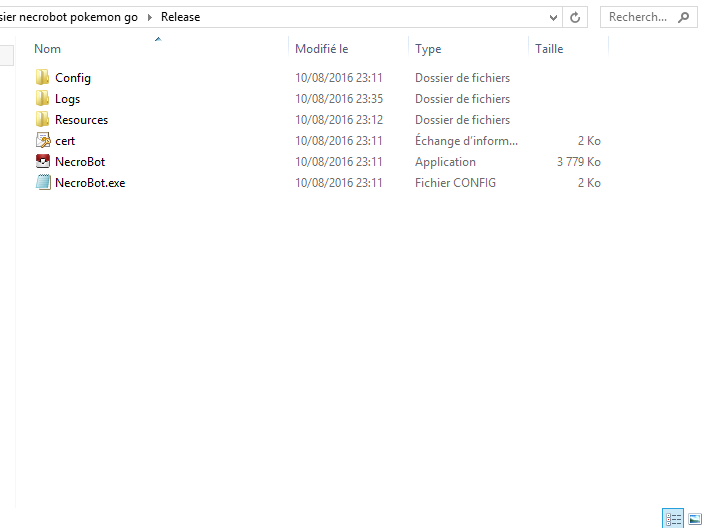Select the cert certificate file icon
Screen dimensions: 709x528
click(43, 141)
